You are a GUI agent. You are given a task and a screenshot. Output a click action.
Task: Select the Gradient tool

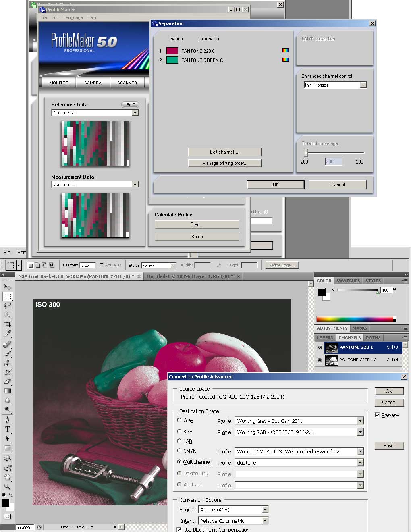point(8,391)
